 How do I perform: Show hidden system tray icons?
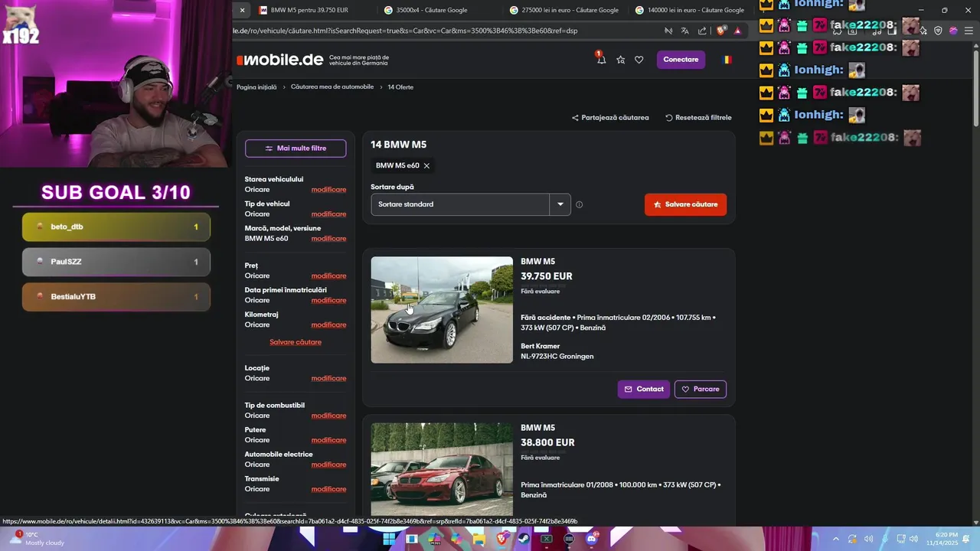(835, 539)
